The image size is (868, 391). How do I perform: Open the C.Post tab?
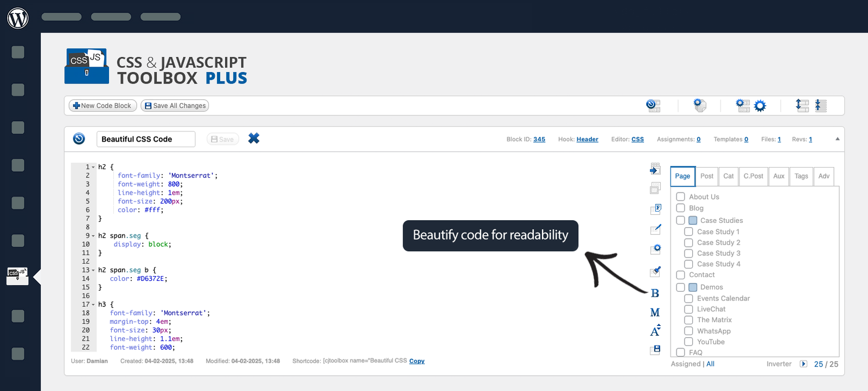pyautogui.click(x=754, y=176)
